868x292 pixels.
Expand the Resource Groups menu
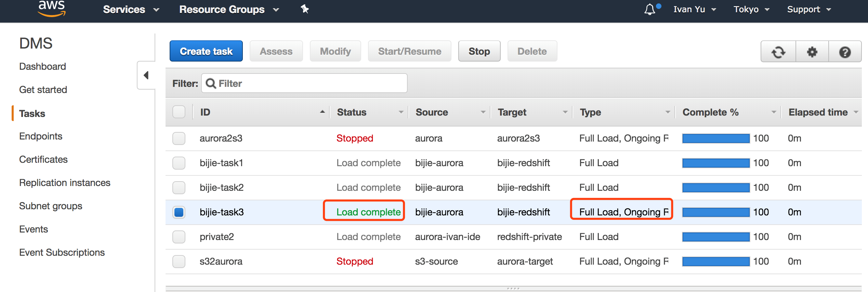(x=229, y=10)
